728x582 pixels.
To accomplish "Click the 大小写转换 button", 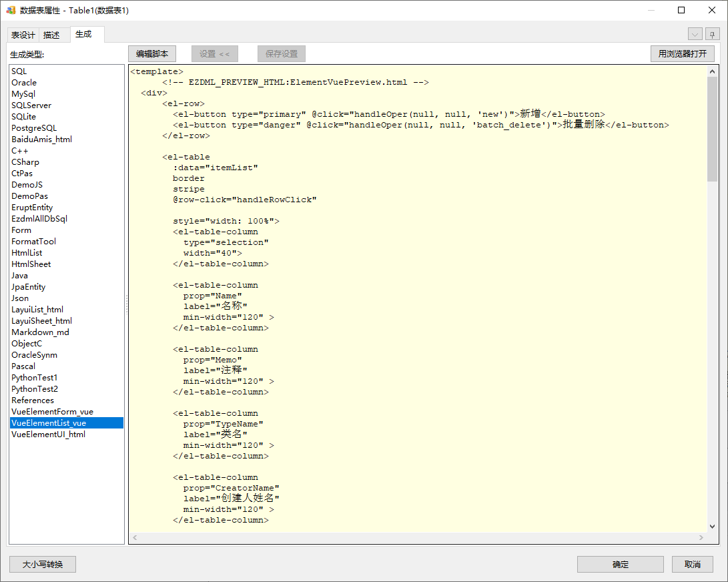I will pos(43,565).
